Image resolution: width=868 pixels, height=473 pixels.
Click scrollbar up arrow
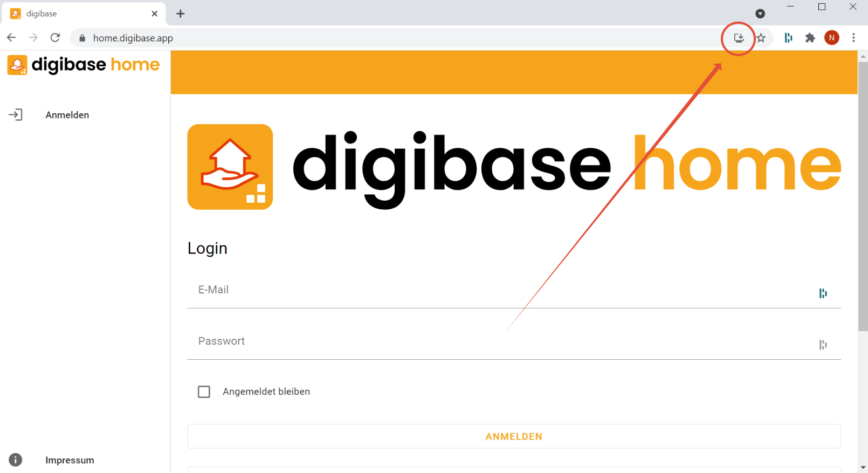(x=863, y=56)
